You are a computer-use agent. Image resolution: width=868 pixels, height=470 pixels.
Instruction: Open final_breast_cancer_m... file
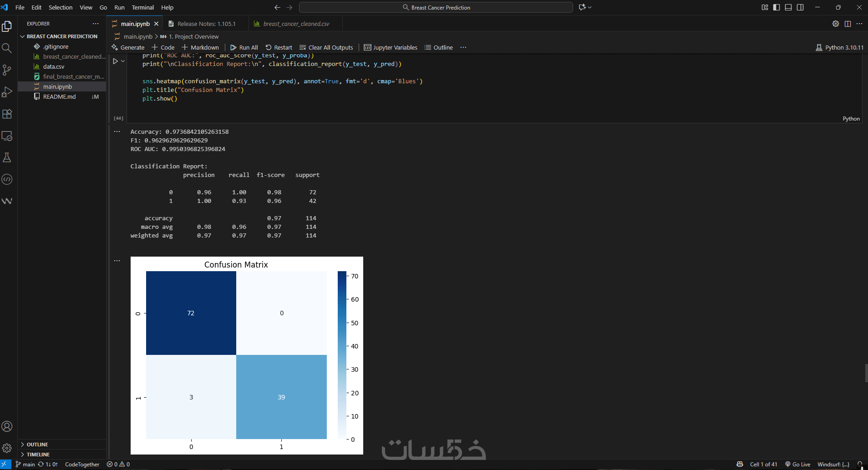(x=62, y=76)
